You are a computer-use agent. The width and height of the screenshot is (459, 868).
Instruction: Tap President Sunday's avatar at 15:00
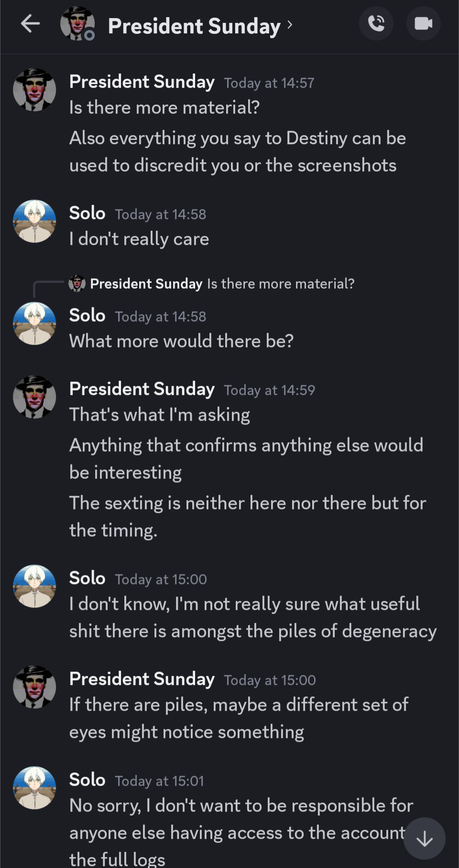34,687
